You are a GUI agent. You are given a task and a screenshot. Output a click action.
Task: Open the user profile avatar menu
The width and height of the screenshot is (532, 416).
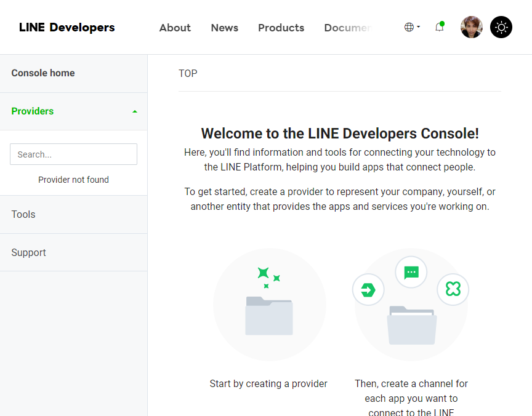(x=471, y=27)
